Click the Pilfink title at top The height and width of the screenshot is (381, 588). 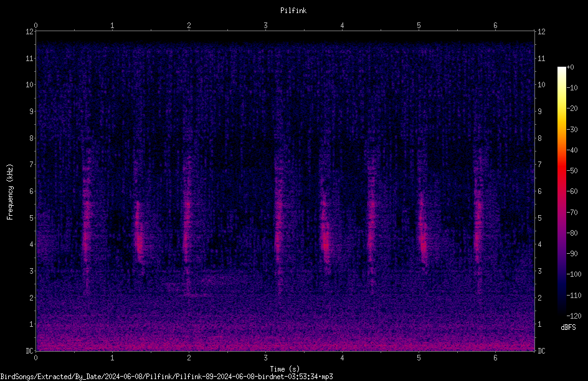tap(293, 11)
